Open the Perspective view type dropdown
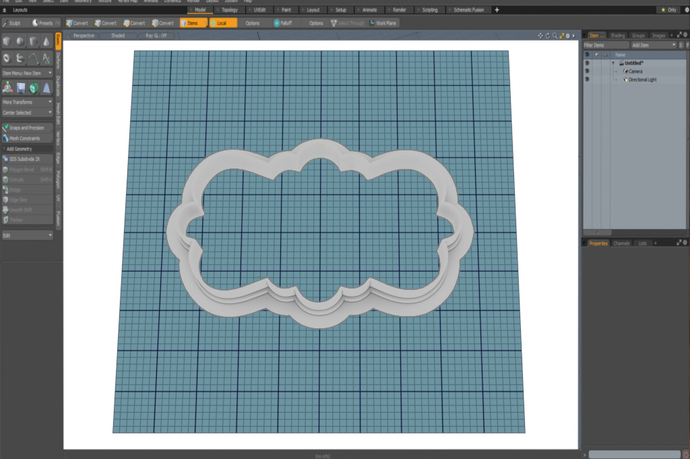This screenshot has height=459, width=690. click(x=83, y=35)
